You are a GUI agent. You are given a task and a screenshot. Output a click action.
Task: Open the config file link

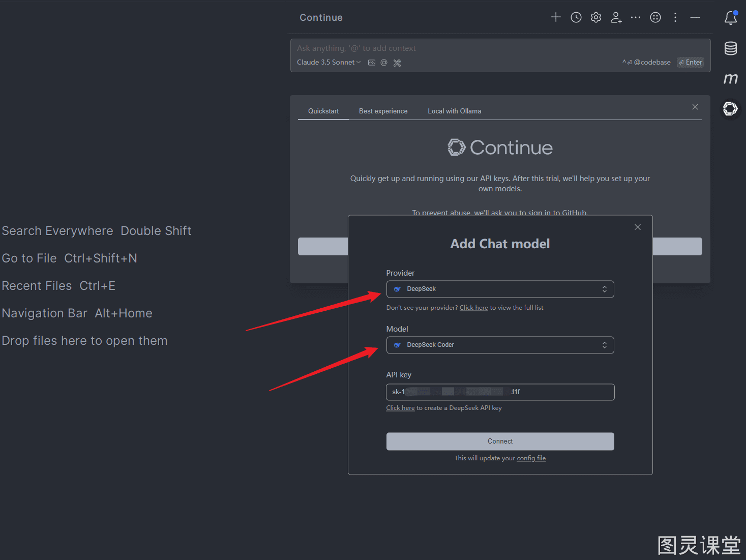click(x=531, y=458)
